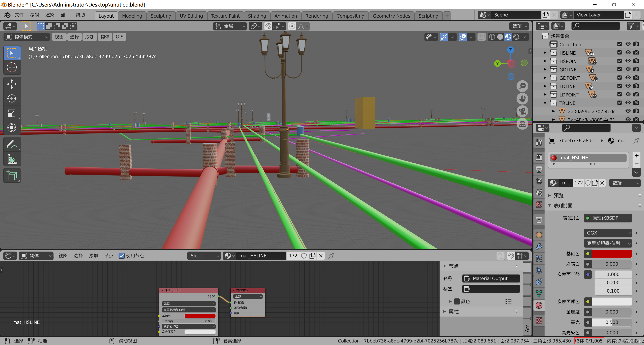The width and height of the screenshot is (644, 345).
Task: Collapse the 表(曲)面 surface panel
Action: (550, 205)
